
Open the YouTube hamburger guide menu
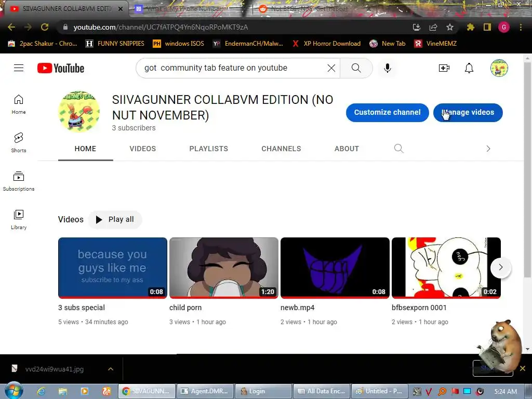pyautogui.click(x=19, y=68)
